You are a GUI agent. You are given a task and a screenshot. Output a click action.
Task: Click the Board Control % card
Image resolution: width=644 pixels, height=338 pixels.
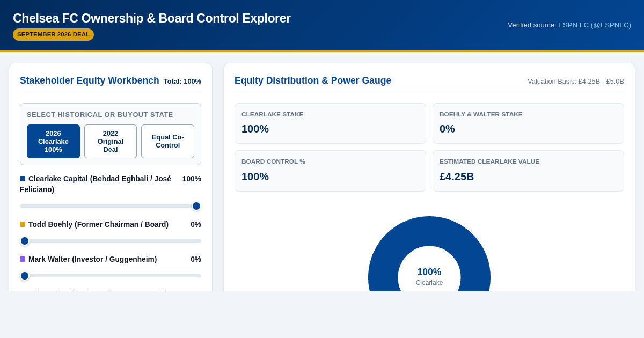[x=330, y=171]
